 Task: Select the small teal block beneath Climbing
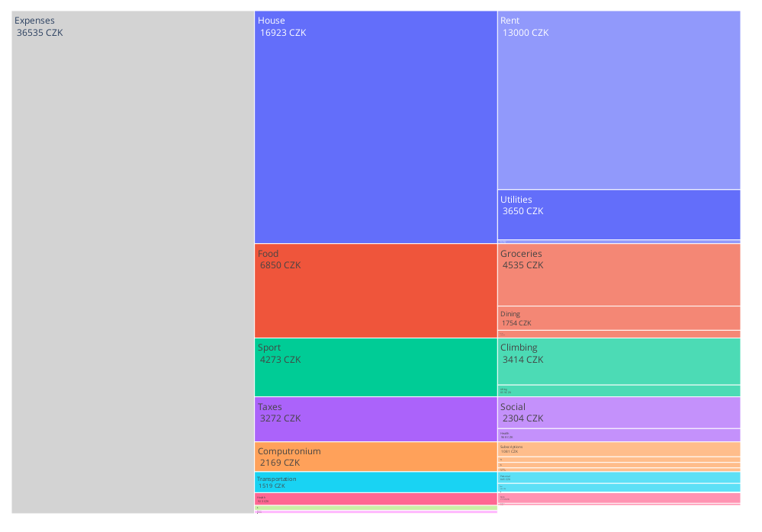(619, 391)
